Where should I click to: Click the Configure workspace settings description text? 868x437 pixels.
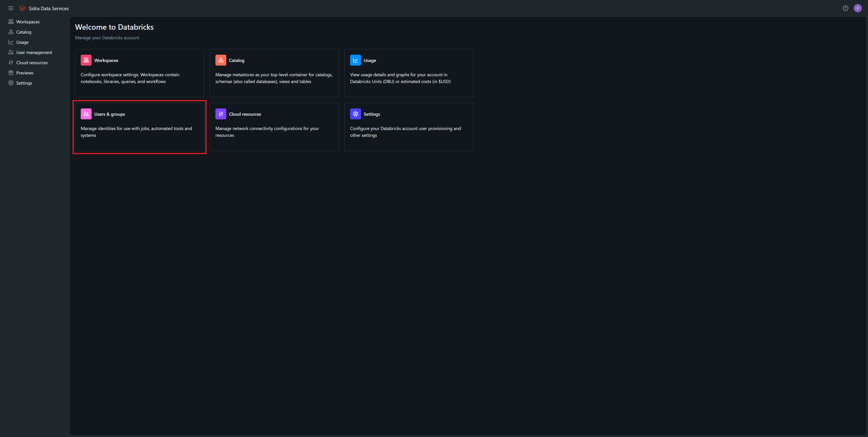[130, 78]
